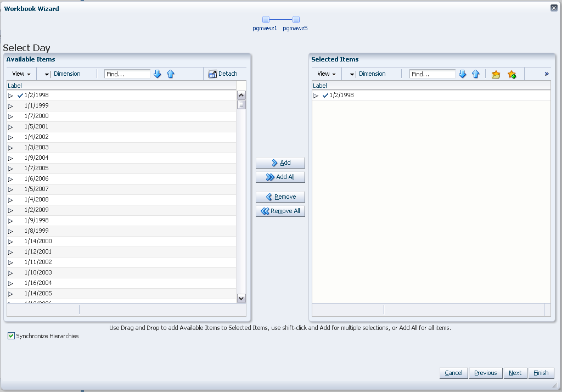Click the folder star icon in Selected Items
The height and width of the screenshot is (392, 562).
[x=496, y=74]
